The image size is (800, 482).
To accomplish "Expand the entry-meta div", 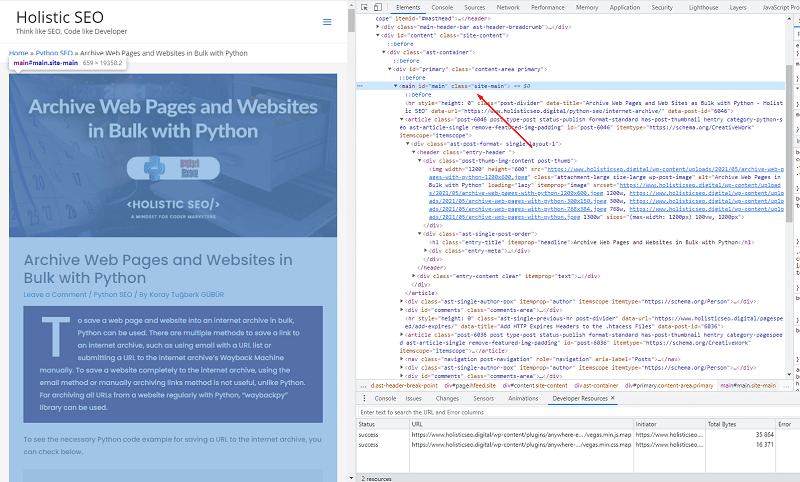I will click(x=426, y=251).
